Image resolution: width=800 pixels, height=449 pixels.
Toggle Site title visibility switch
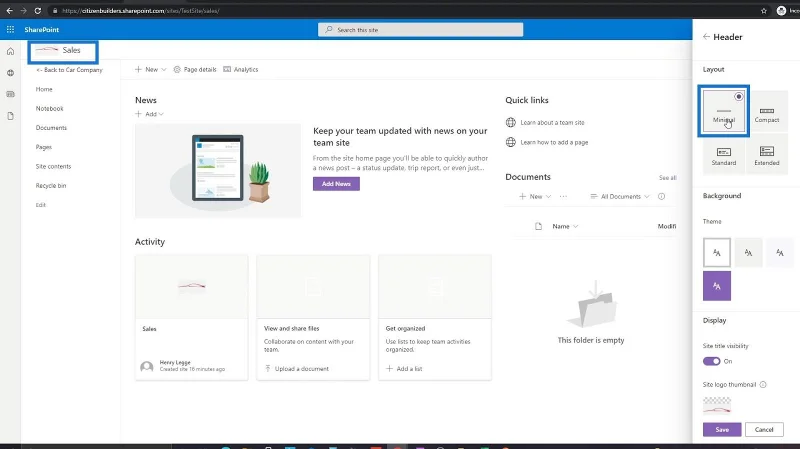pyautogui.click(x=711, y=361)
